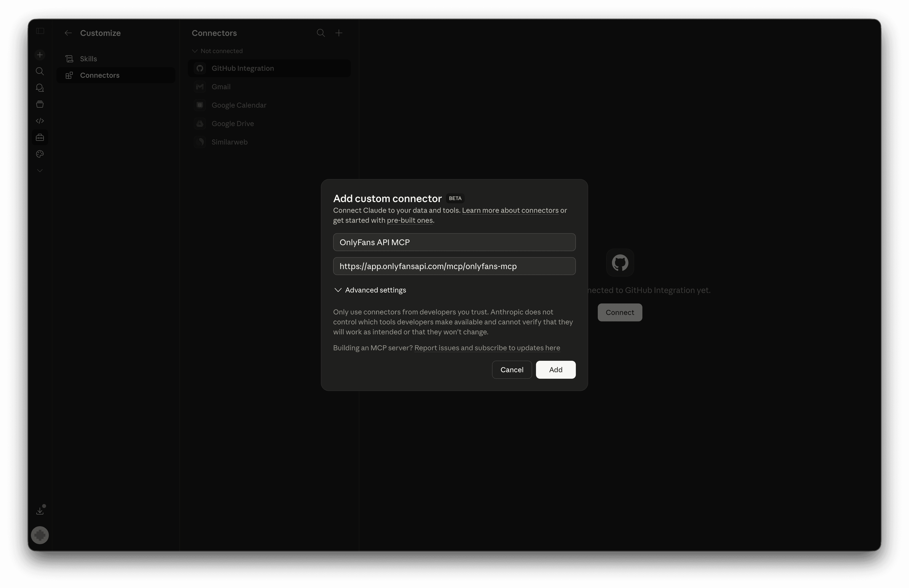Click the Connectors panel heading
The height and width of the screenshot is (588, 909).
214,33
